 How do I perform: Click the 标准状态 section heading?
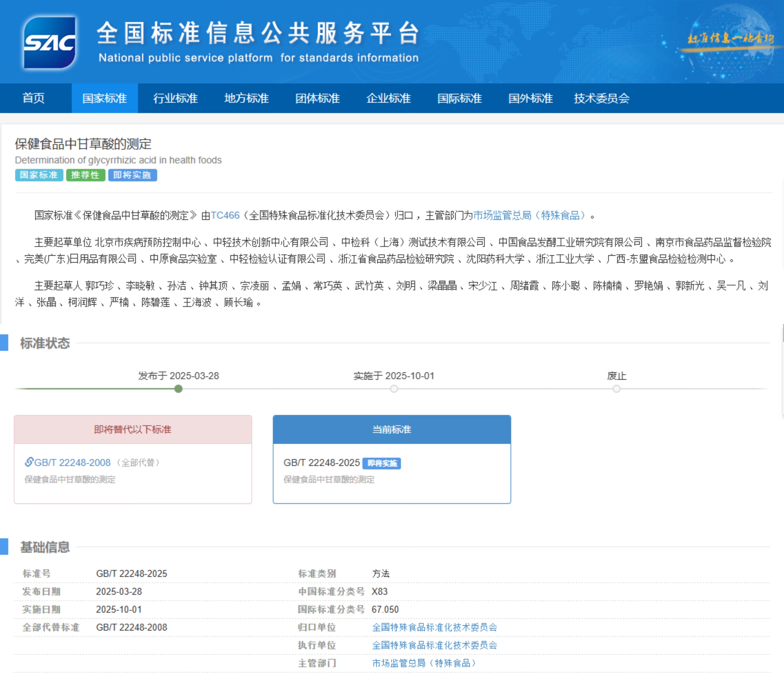coord(45,343)
